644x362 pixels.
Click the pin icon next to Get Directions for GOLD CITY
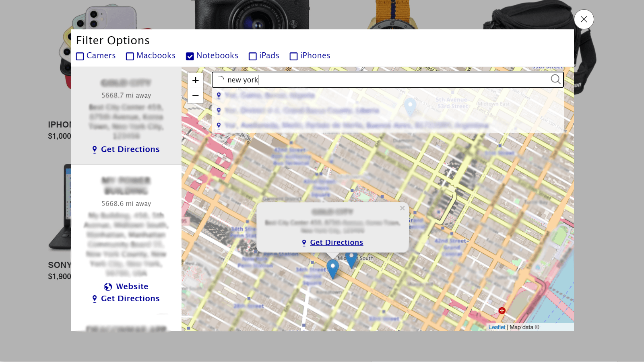coord(95,149)
